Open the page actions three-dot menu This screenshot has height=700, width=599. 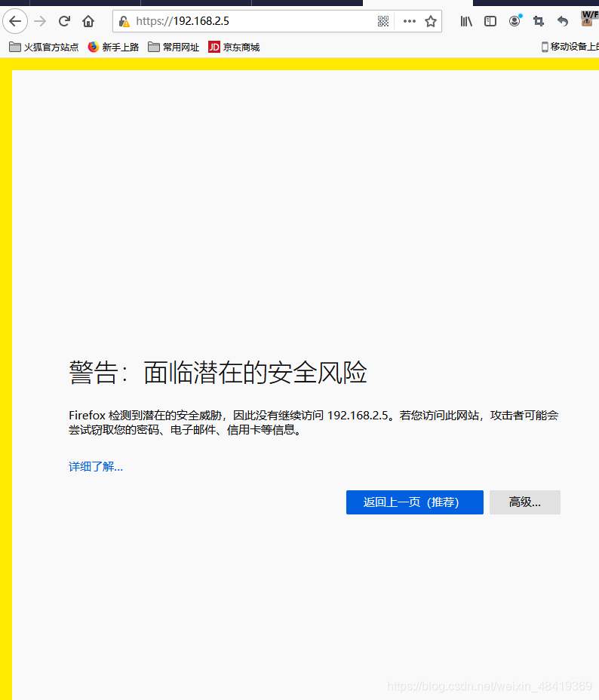point(410,21)
